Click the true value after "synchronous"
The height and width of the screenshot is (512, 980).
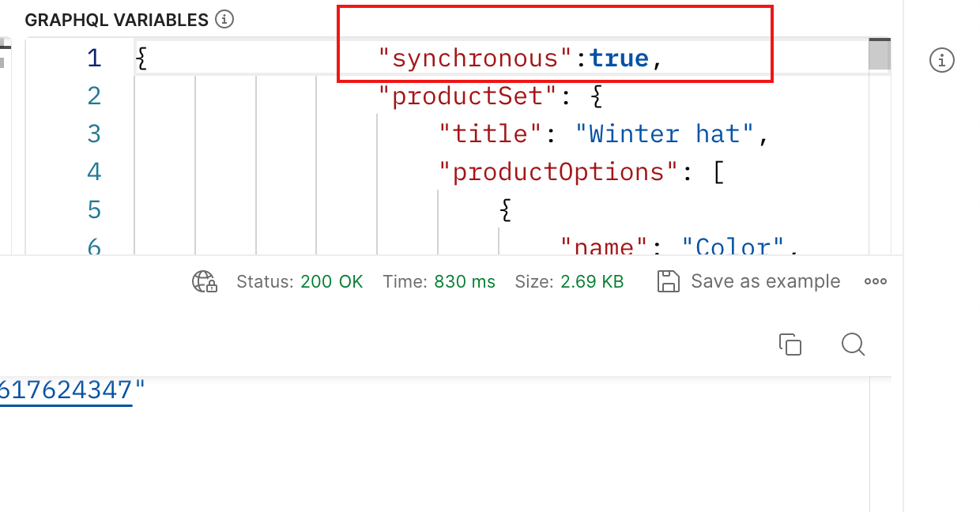[619, 58]
